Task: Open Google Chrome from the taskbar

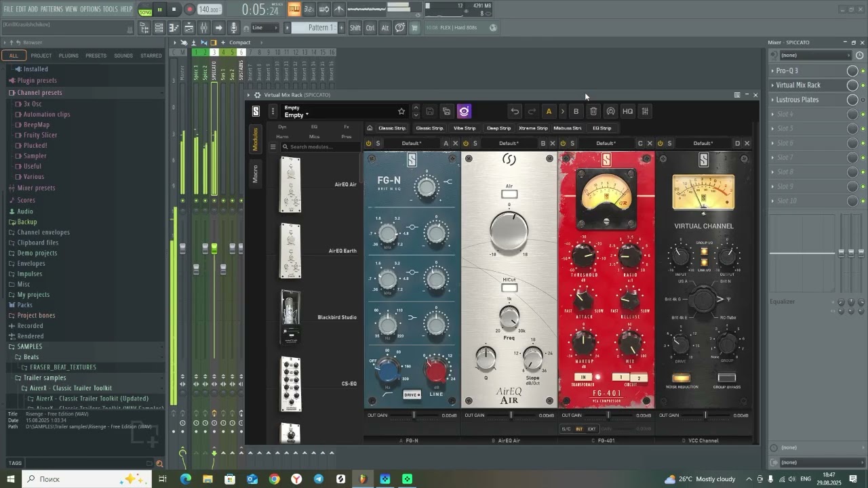Action: [274, 479]
